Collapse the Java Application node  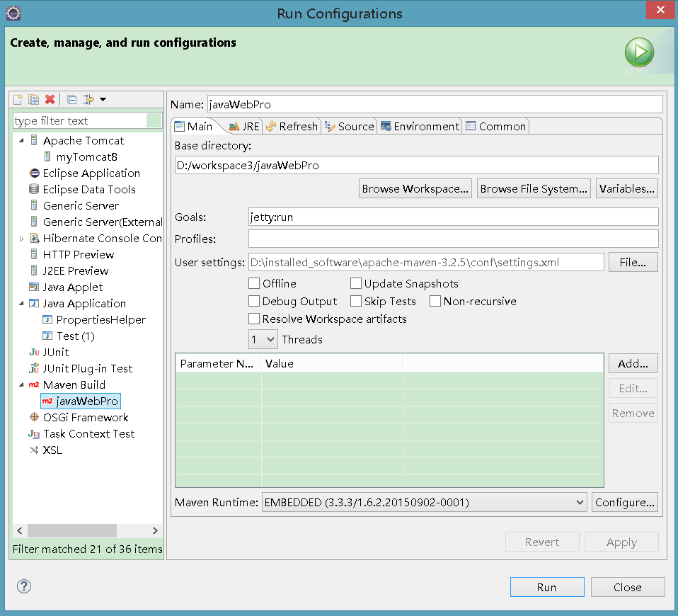[x=22, y=304]
